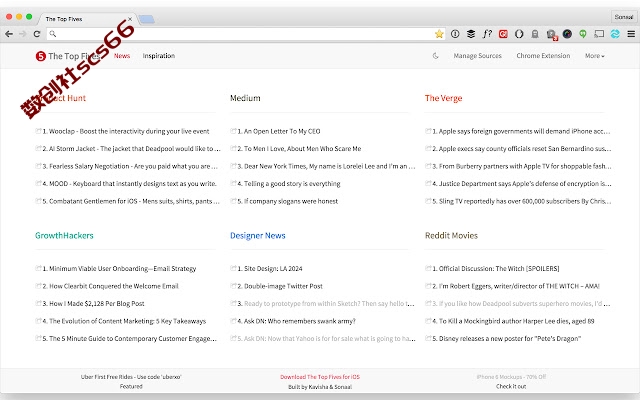Switch to the News tab
This screenshot has height=400, width=640.
click(x=122, y=56)
